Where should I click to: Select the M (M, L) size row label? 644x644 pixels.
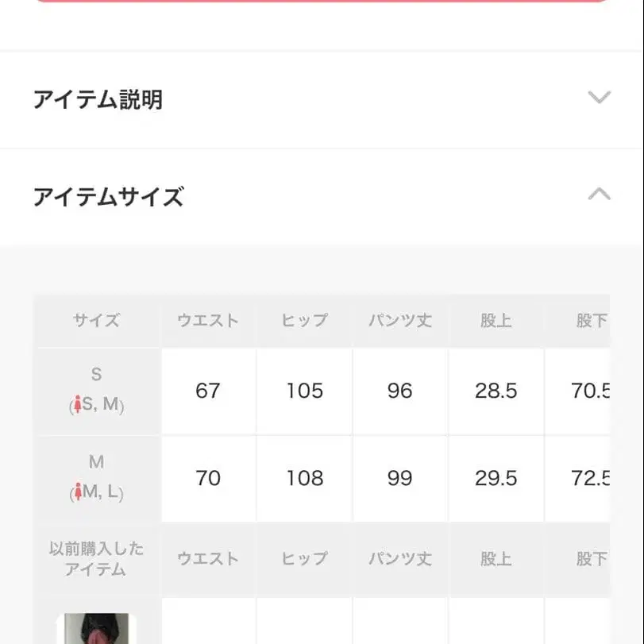coord(95,479)
